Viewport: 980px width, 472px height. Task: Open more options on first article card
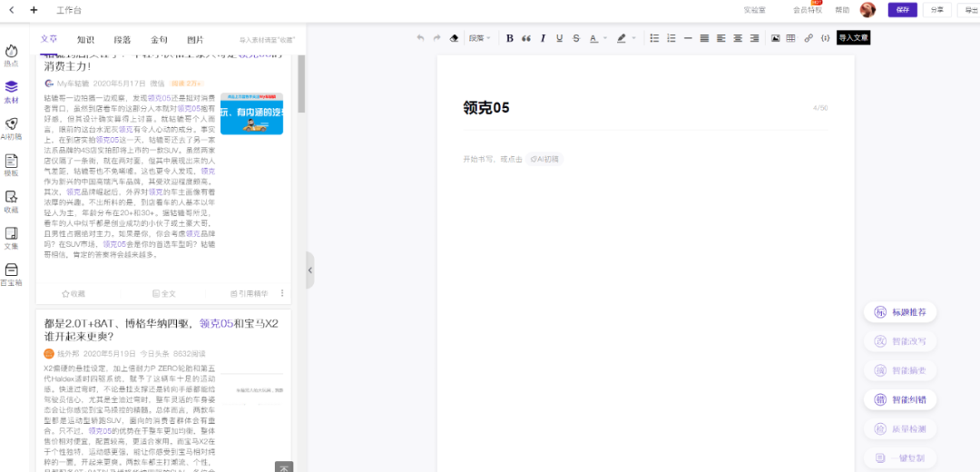click(282, 293)
